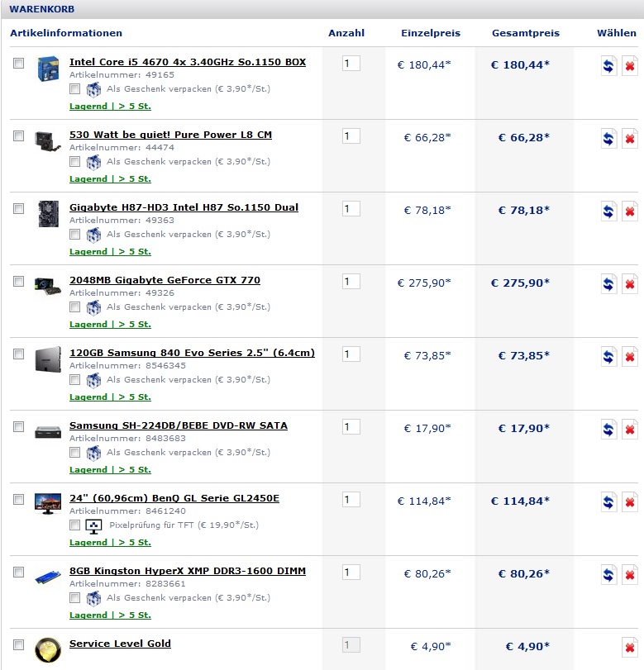Select the GeForce GTX 770 row checkbox

coord(18,281)
